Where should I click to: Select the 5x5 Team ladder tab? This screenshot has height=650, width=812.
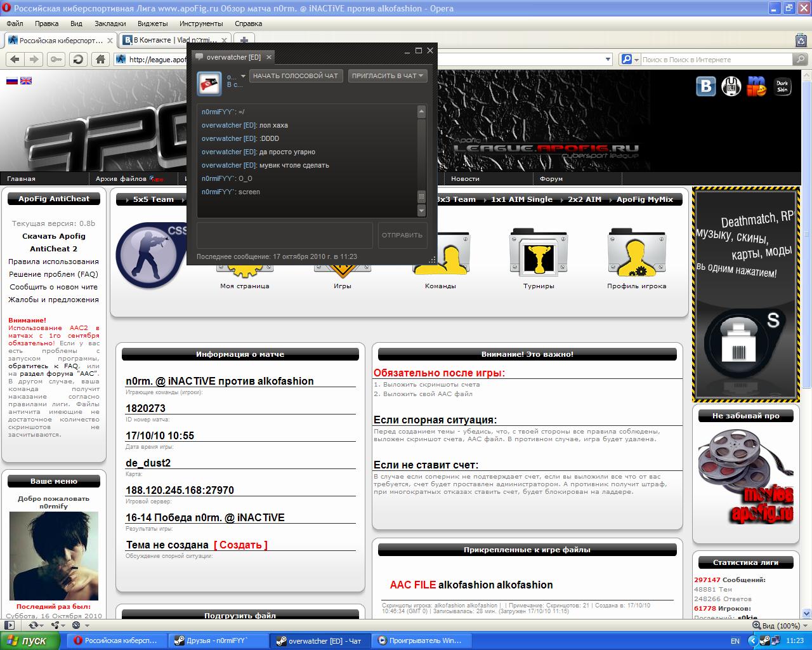152,199
